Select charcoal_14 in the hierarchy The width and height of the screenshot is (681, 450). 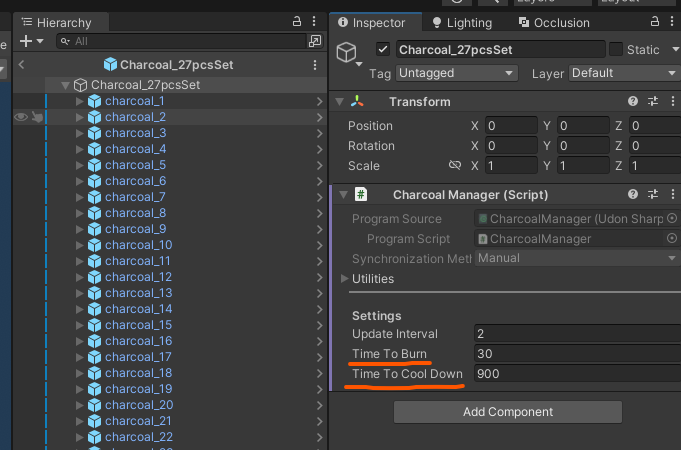(x=139, y=309)
